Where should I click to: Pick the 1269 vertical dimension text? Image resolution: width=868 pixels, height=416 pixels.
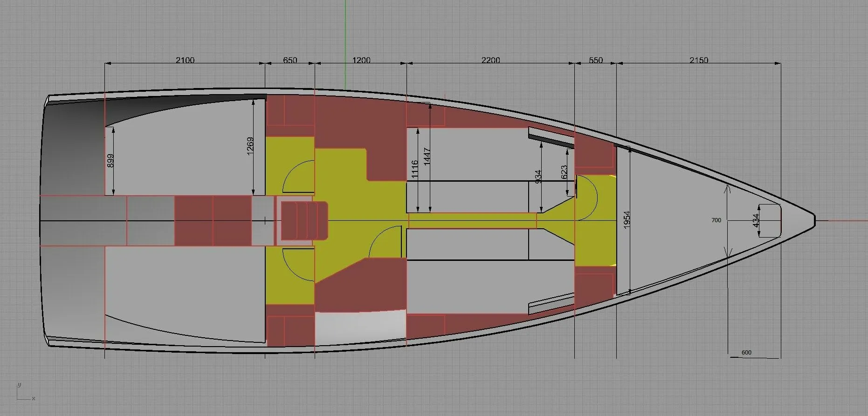click(x=250, y=146)
